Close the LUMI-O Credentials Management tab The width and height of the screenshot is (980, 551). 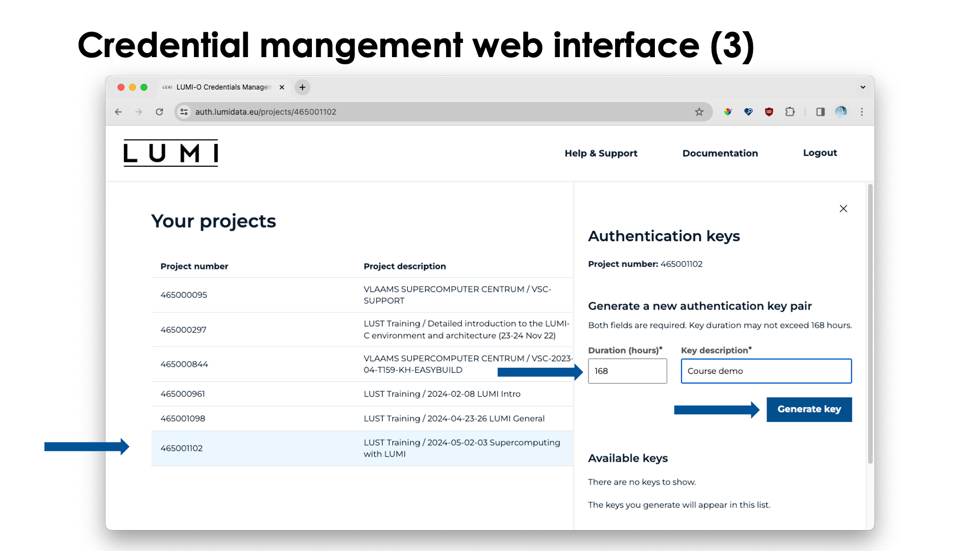click(x=282, y=87)
